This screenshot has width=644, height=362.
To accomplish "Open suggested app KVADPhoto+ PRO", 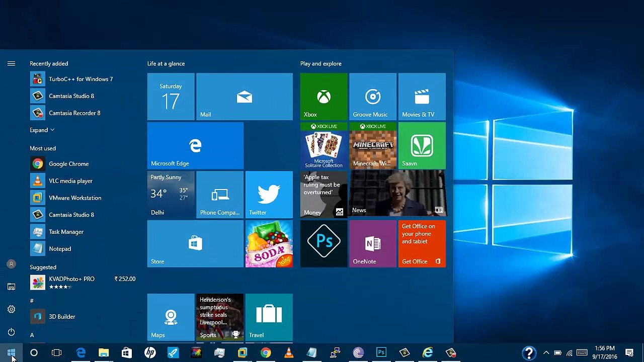I will [83, 283].
